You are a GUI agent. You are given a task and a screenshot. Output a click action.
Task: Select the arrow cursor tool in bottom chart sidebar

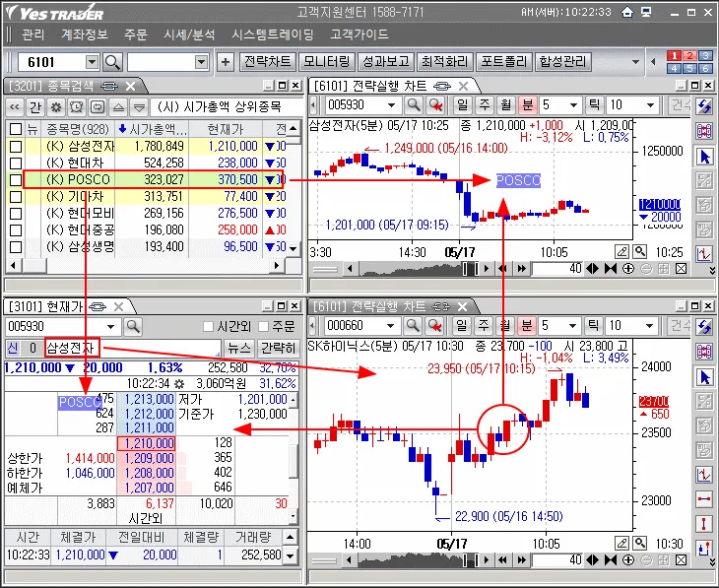pos(704,377)
